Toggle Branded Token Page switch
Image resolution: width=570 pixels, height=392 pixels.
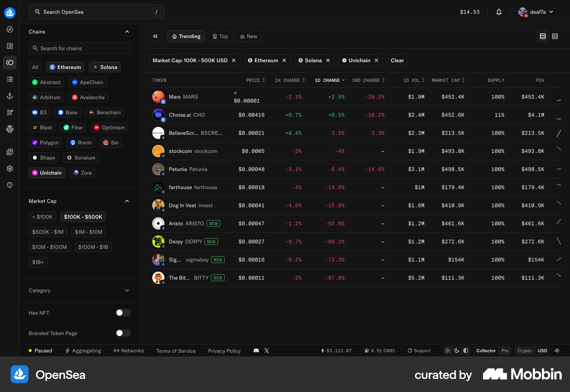pyautogui.click(x=123, y=333)
